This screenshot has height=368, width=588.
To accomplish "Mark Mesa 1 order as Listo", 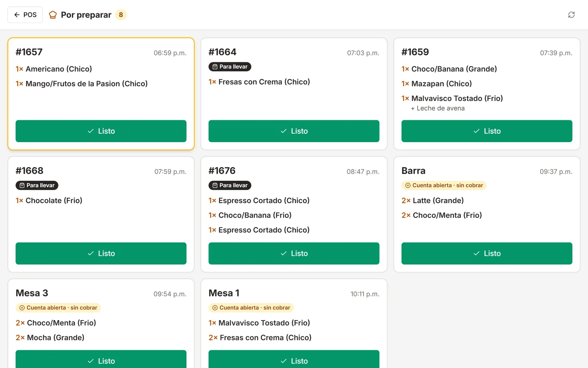I will tap(294, 359).
